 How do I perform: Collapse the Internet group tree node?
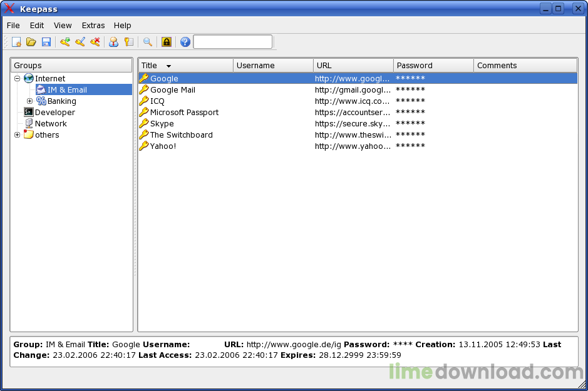[x=18, y=79]
